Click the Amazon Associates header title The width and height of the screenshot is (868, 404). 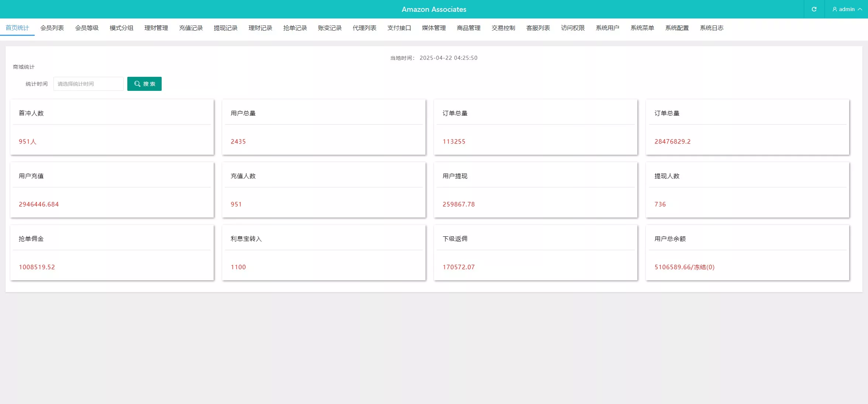click(434, 9)
